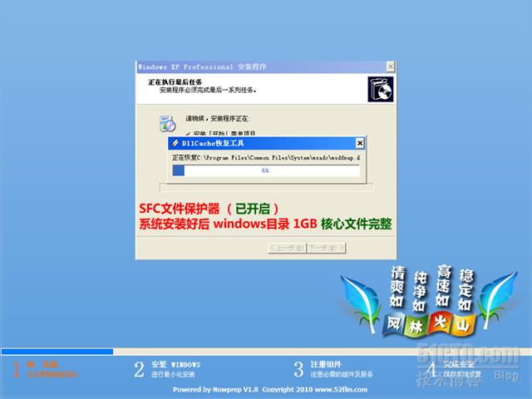Click the 6% DllCache restore progress bar
This screenshot has height=399, width=532.
pos(266,170)
